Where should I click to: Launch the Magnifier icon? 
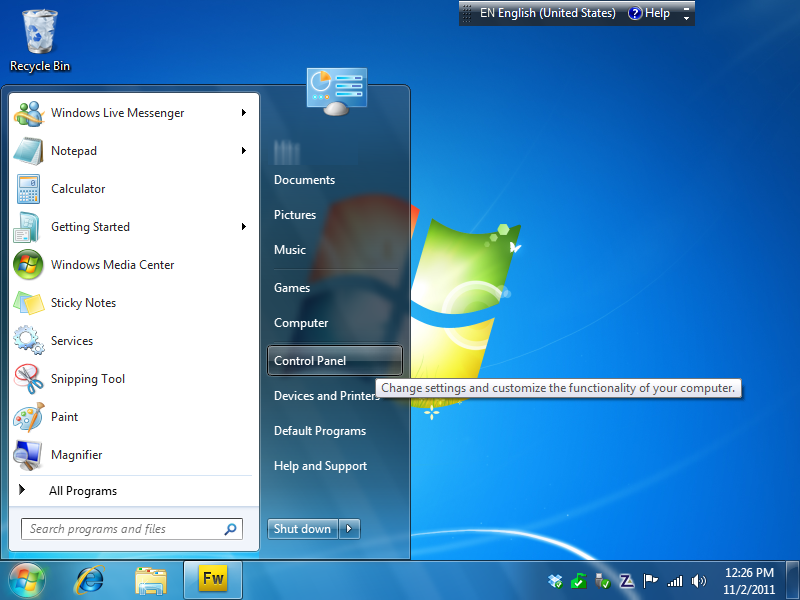point(28,455)
